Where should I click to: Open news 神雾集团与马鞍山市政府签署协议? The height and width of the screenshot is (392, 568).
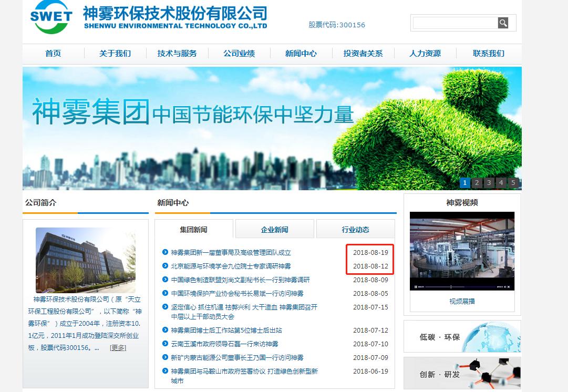tap(244, 376)
